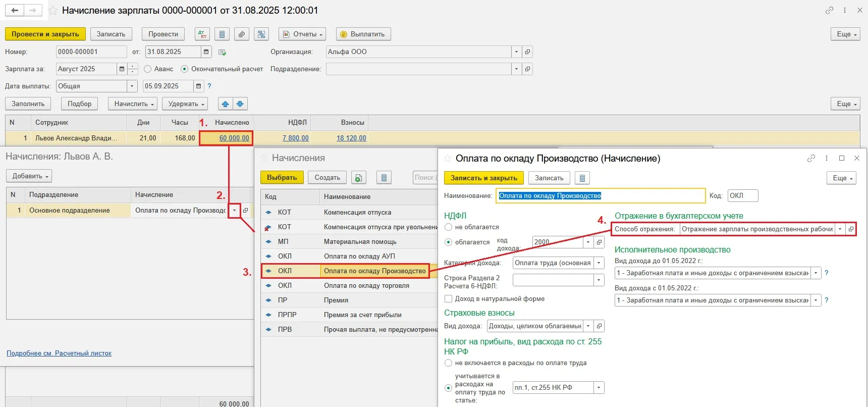Click the Провести и закрыть button
This screenshot has width=868, height=407.
45,34
